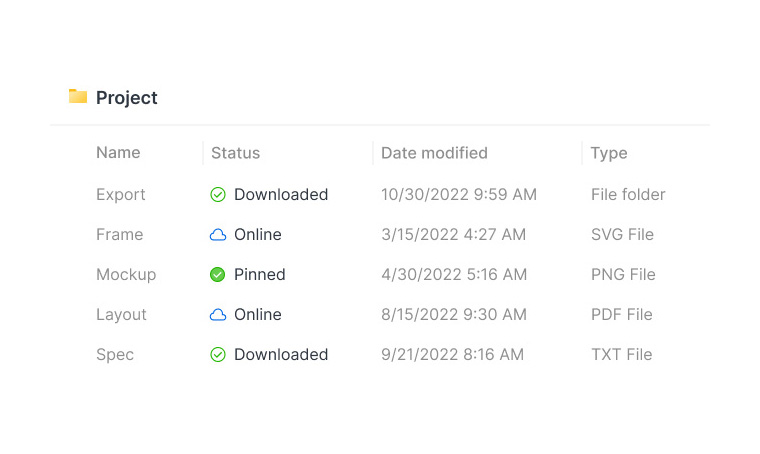This screenshot has width=760, height=454.
Task: Click the Pinned status text for Mockup
Action: pos(260,275)
